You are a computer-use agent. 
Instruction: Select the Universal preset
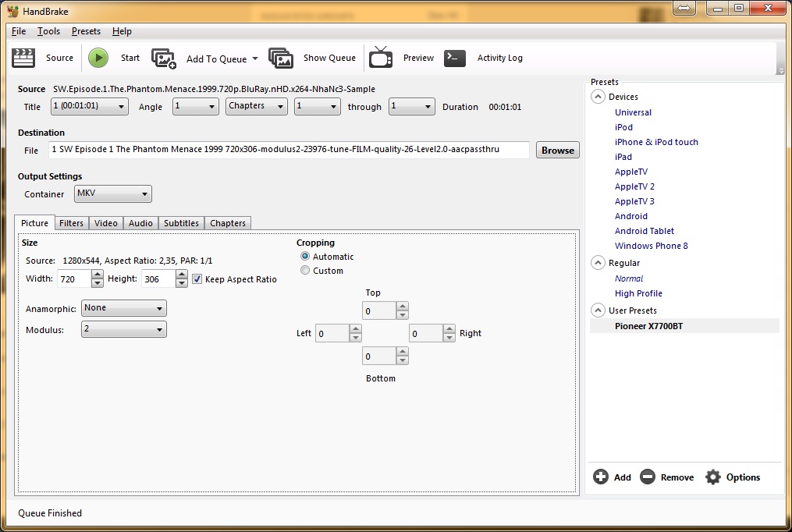pyautogui.click(x=633, y=112)
